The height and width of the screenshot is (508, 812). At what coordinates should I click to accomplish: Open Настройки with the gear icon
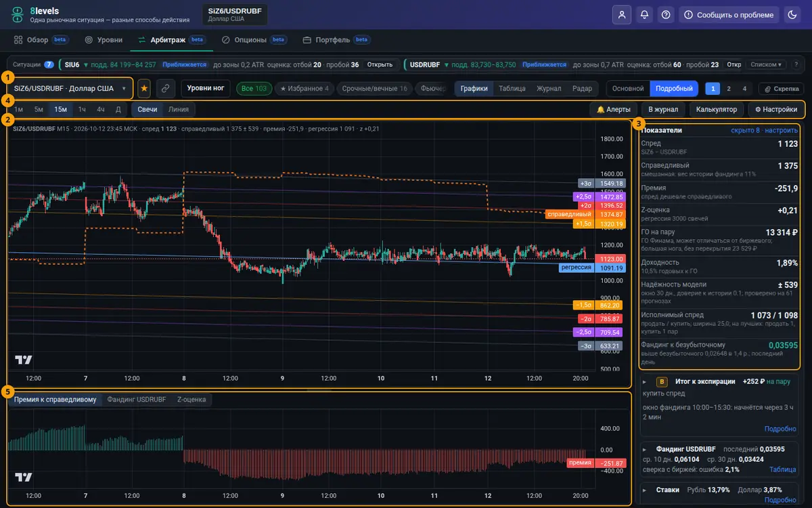775,109
